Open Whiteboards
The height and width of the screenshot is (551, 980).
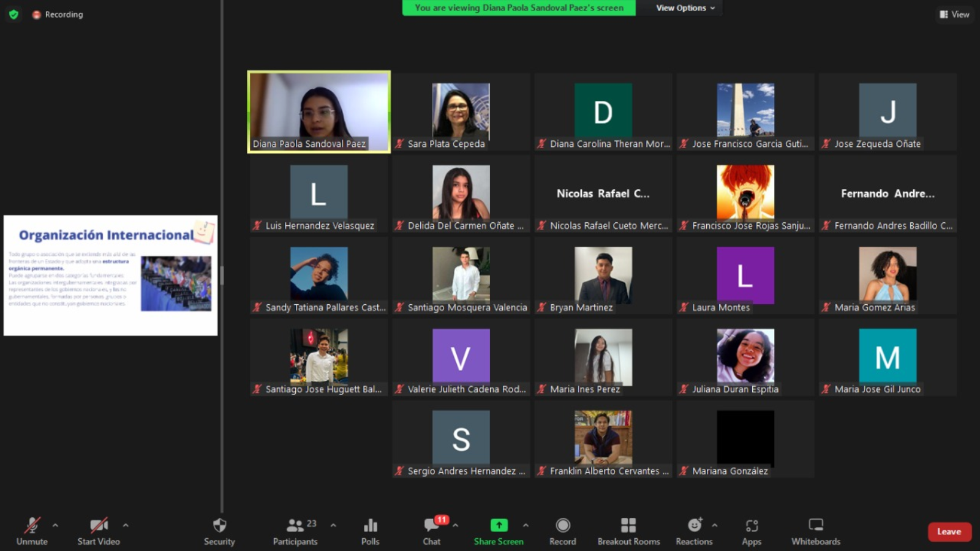point(816,531)
